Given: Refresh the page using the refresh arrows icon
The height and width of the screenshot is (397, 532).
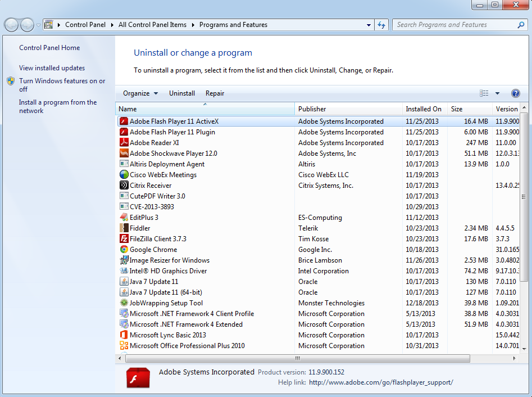Looking at the screenshot, I should point(381,24).
